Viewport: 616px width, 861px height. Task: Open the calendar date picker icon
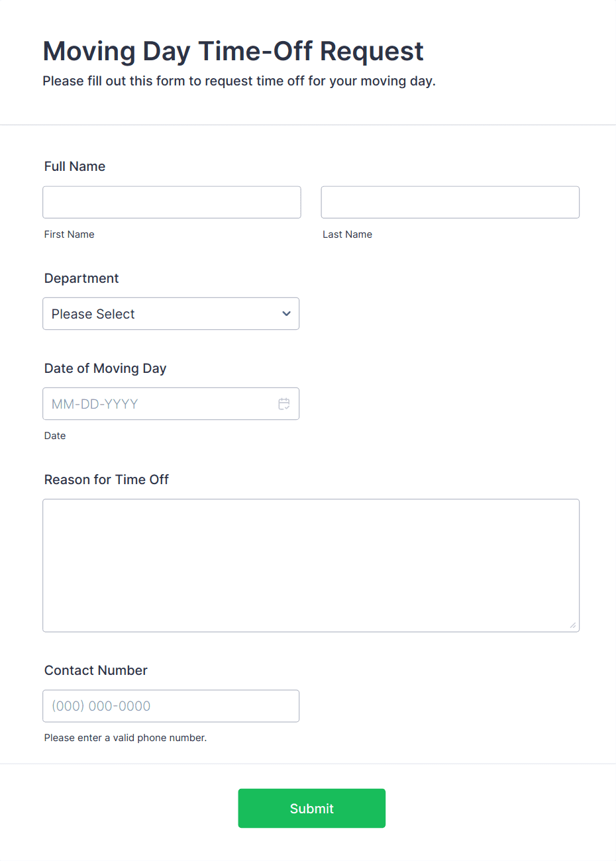click(x=284, y=404)
